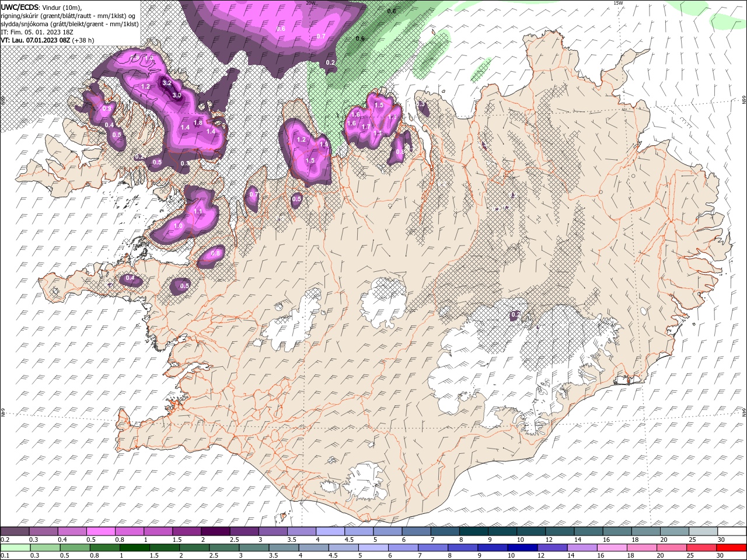Viewport: 747px width, 560px height.
Task: Click the top legend row '4.5' label
Action: pos(349,540)
